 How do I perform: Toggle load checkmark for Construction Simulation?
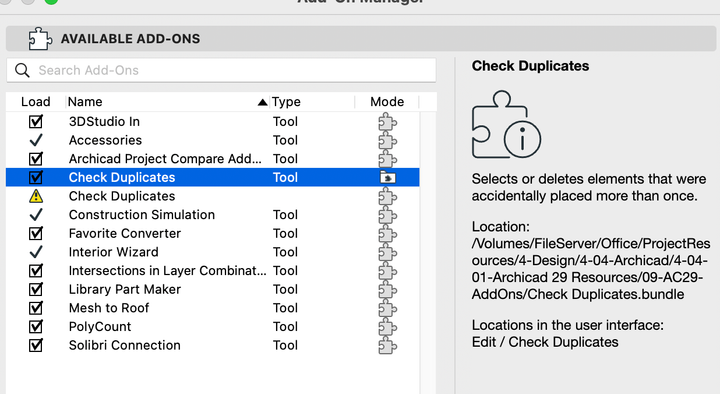pyautogui.click(x=36, y=214)
